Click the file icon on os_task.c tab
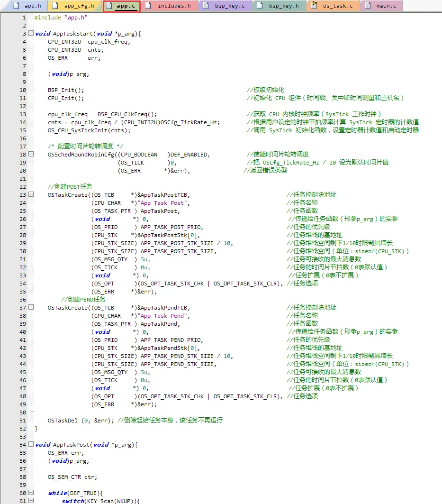Screen dimensions: 442x504 [x=314, y=6]
